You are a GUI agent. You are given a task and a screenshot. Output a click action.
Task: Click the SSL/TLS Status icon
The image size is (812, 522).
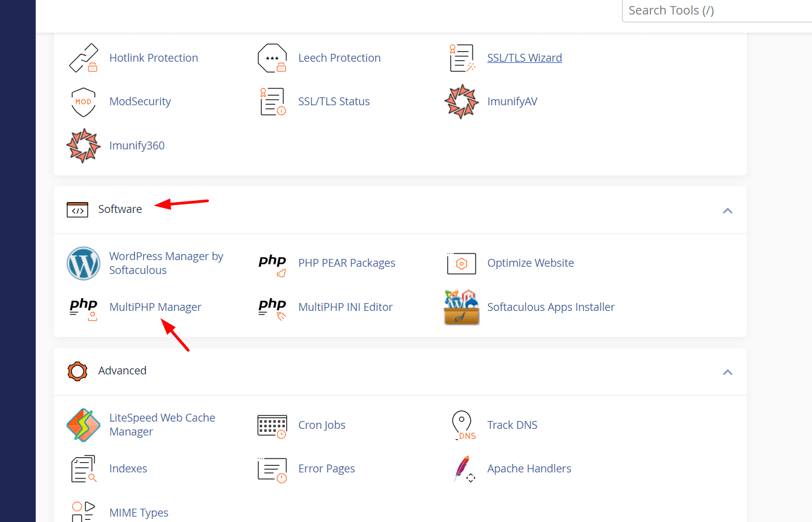272,102
